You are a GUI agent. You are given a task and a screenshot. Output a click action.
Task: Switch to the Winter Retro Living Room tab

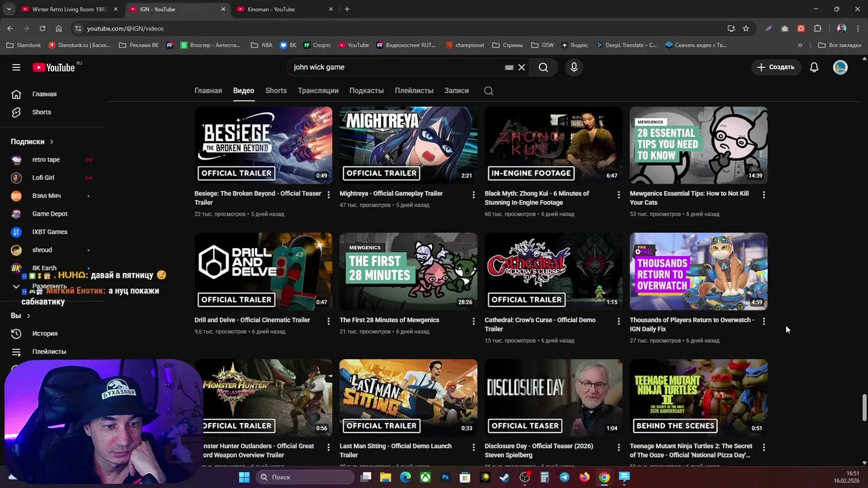coord(68,9)
